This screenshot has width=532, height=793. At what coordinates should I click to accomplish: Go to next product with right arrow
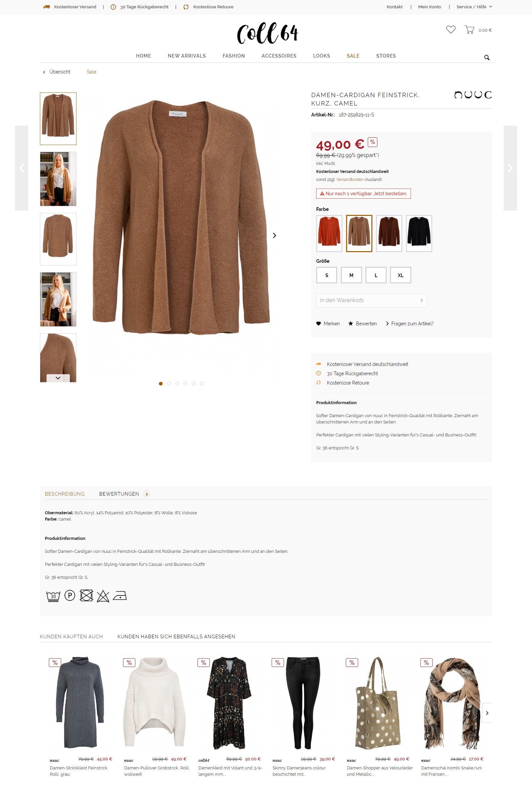click(510, 168)
